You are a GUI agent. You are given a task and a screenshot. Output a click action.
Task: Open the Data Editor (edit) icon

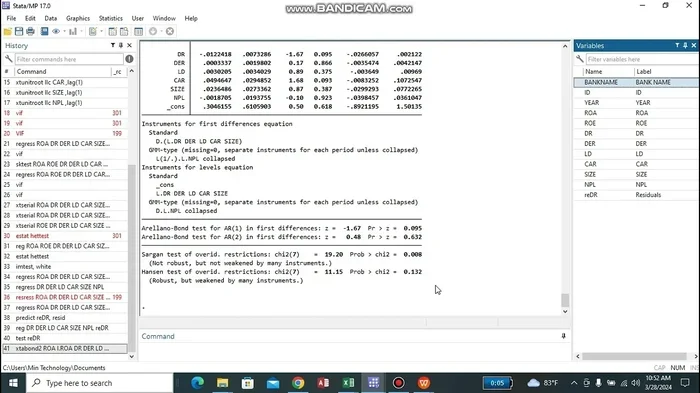(112, 31)
